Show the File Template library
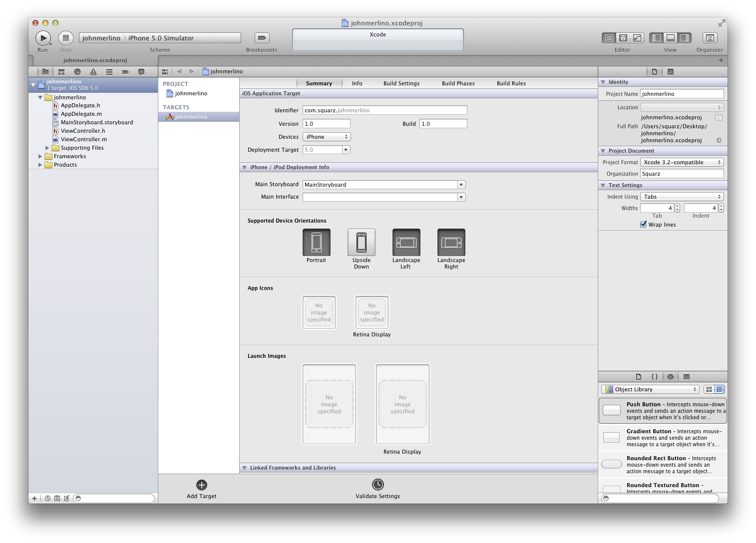756x543 pixels. pyautogui.click(x=639, y=377)
